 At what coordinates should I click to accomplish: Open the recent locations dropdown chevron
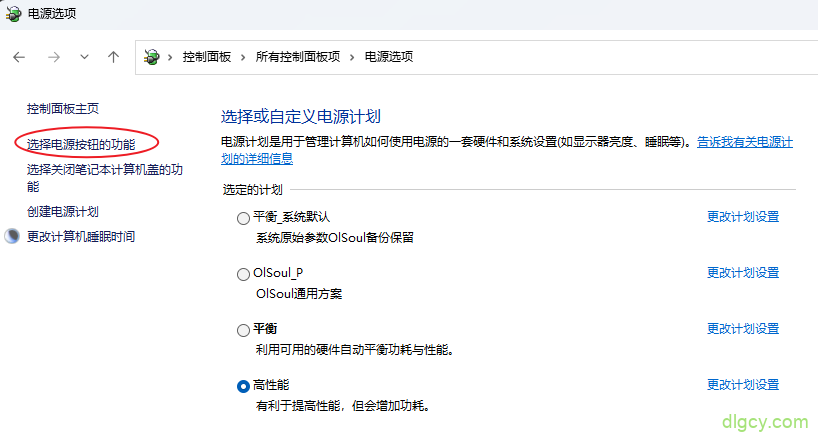point(84,57)
